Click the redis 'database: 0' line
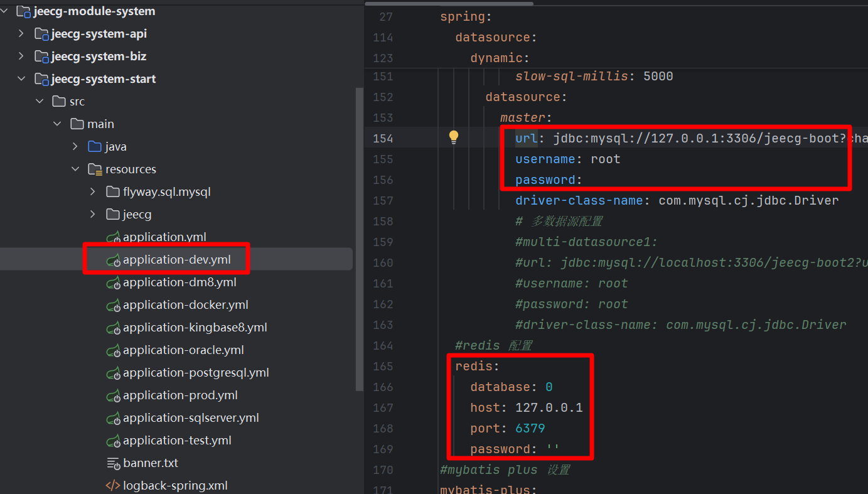Screen dimensions: 868x494 point(511,387)
